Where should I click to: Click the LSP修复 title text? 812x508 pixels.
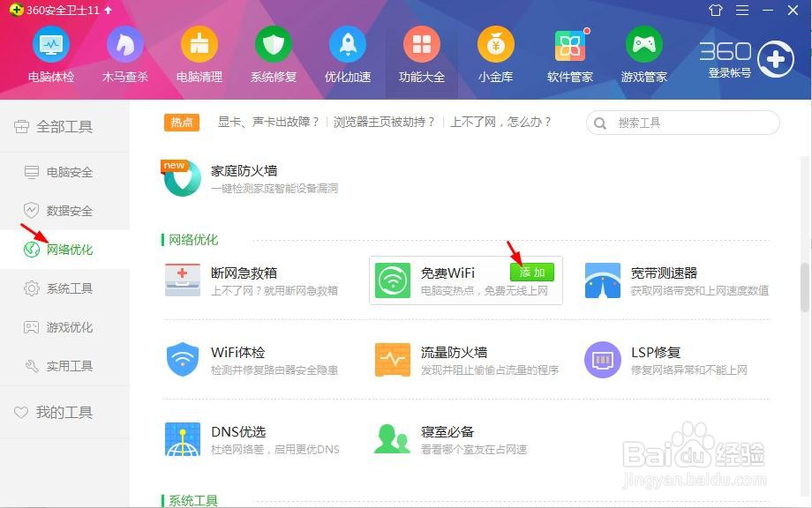(656, 352)
